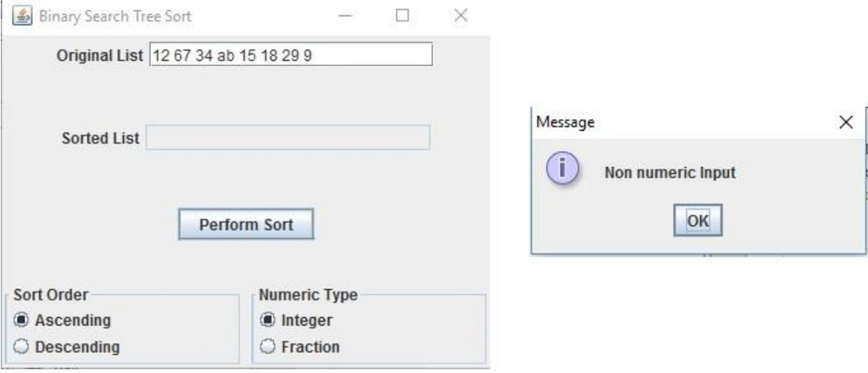Click inside the Sorted List output field
Screen dimensions: 868x373
tap(288, 138)
